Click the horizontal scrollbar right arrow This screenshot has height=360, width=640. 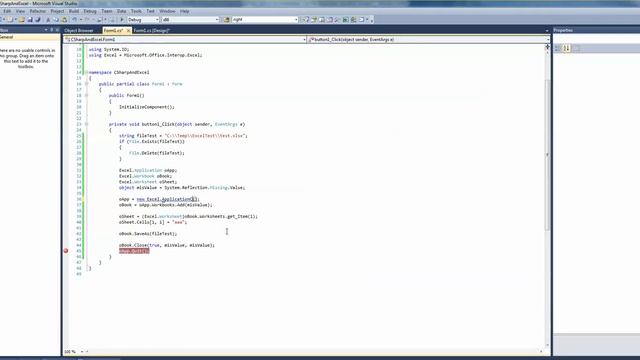[x=542, y=351]
